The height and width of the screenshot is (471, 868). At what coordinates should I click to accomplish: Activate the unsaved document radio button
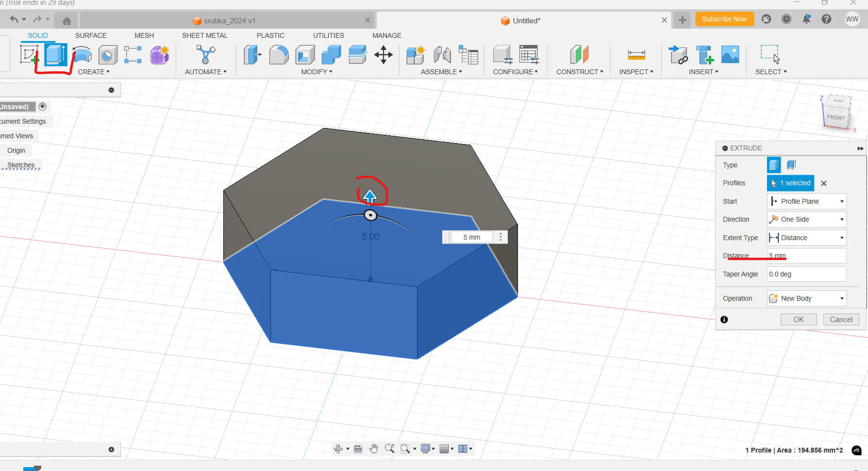pos(43,107)
